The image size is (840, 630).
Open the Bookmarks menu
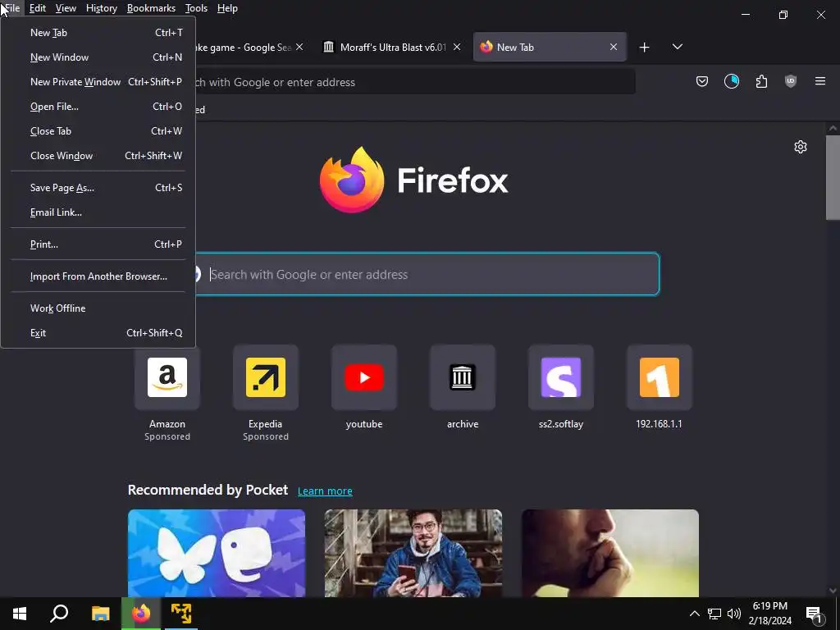point(151,8)
